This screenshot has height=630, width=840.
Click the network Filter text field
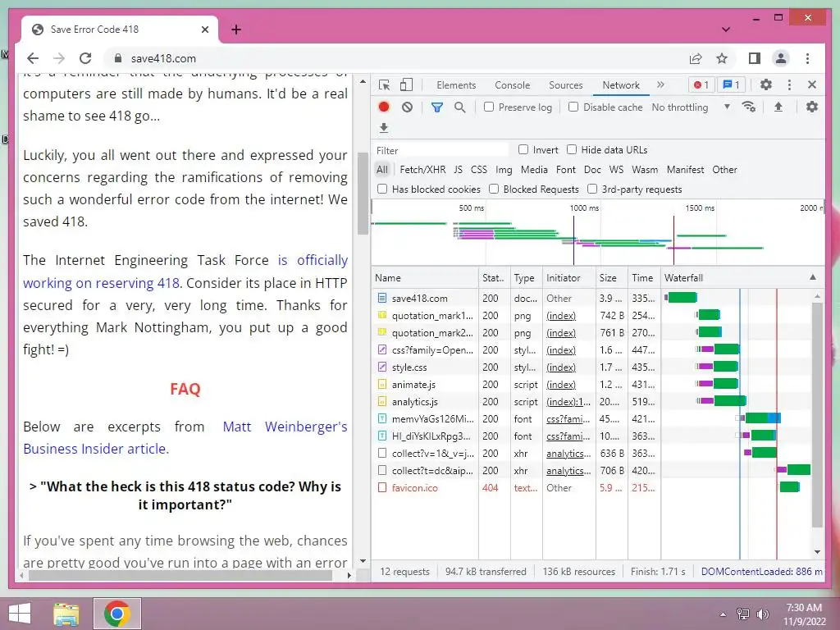point(441,150)
